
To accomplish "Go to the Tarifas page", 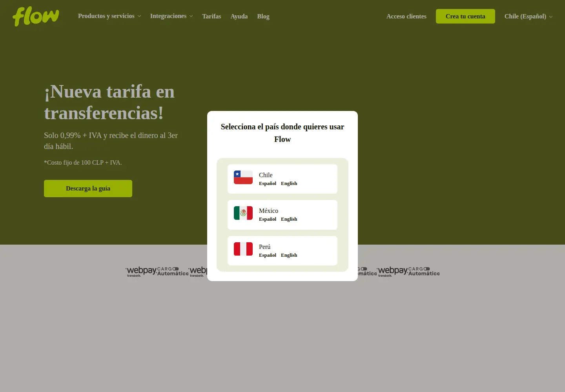I will point(211,16).
